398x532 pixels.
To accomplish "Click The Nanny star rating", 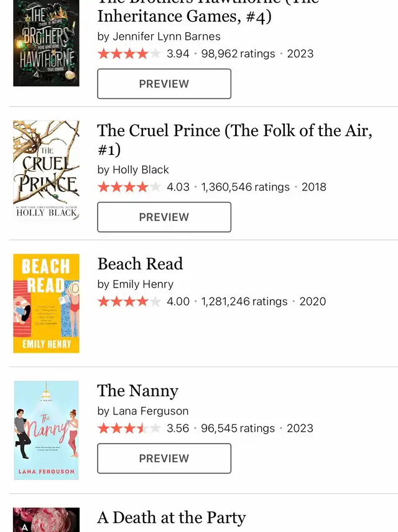I will pos(129,429).
